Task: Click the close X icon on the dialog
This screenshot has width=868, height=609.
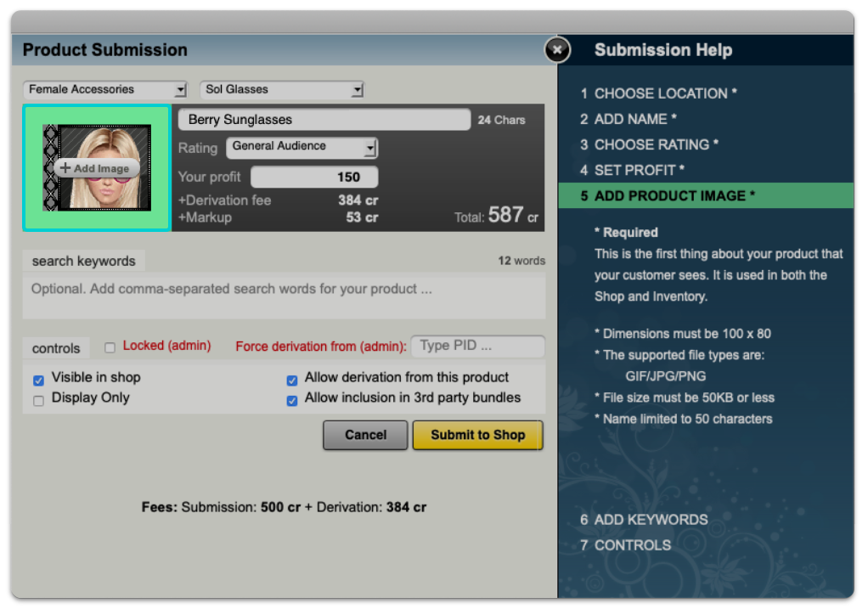Action: [557, 50]
